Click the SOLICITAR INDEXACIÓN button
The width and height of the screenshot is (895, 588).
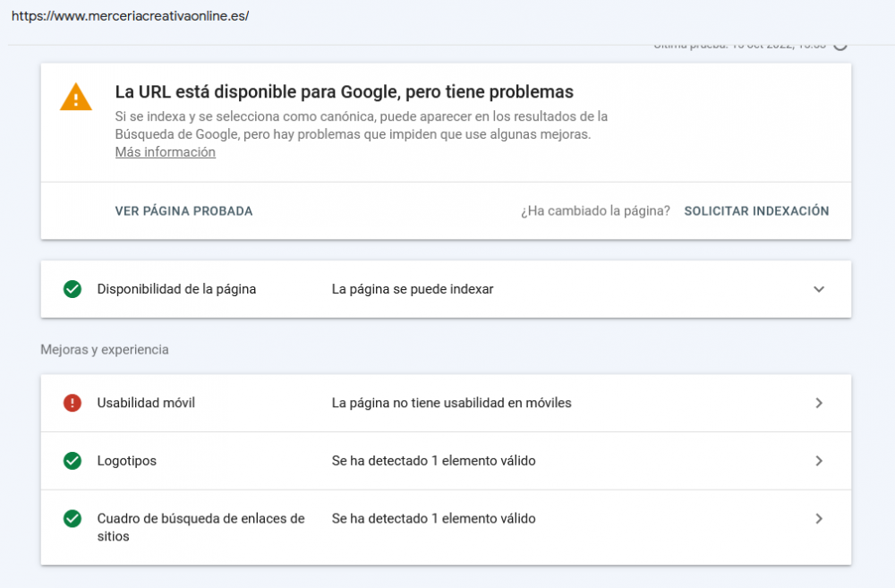[x=756, y=210]
